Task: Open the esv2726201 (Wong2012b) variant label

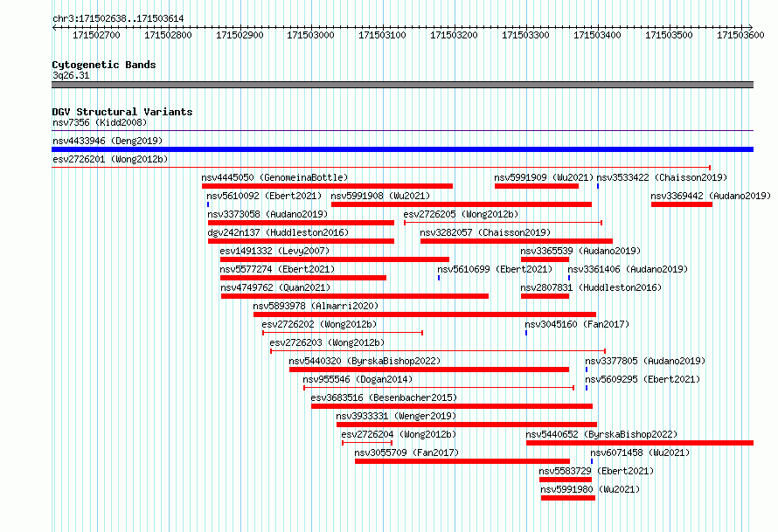Action: tap(110, 159)
